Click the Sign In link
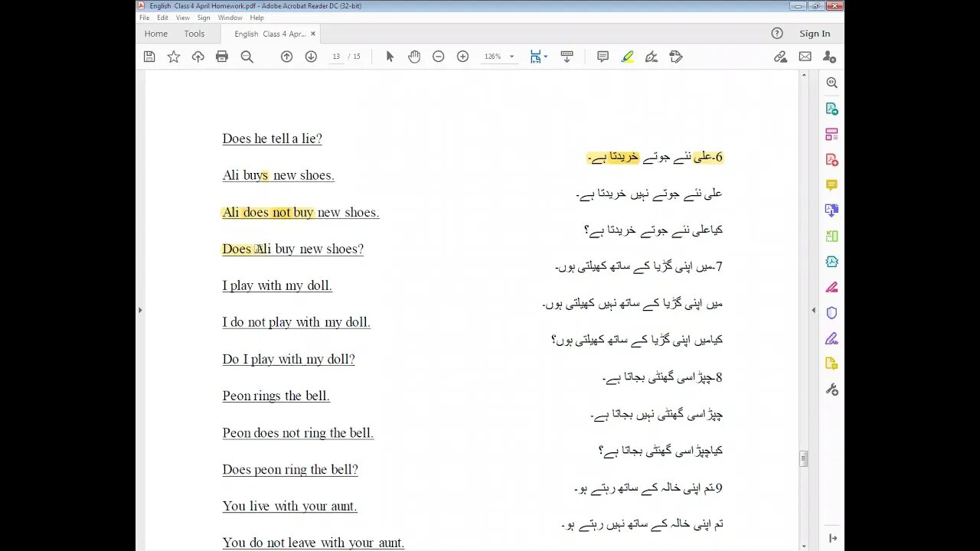 pos(815,34)
